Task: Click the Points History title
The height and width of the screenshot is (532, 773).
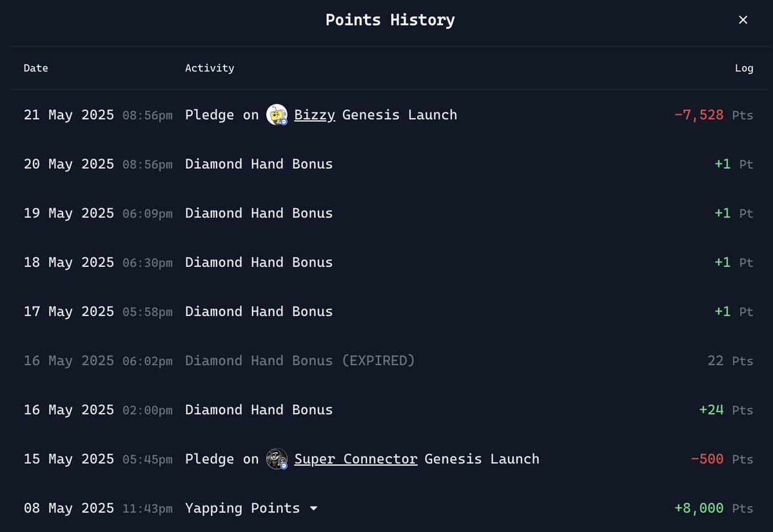Action: pyautogui.click(x=390, y=20)
